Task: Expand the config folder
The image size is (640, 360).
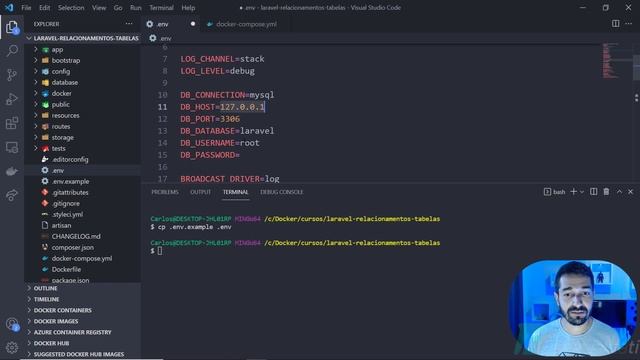Action: [83, 71]
